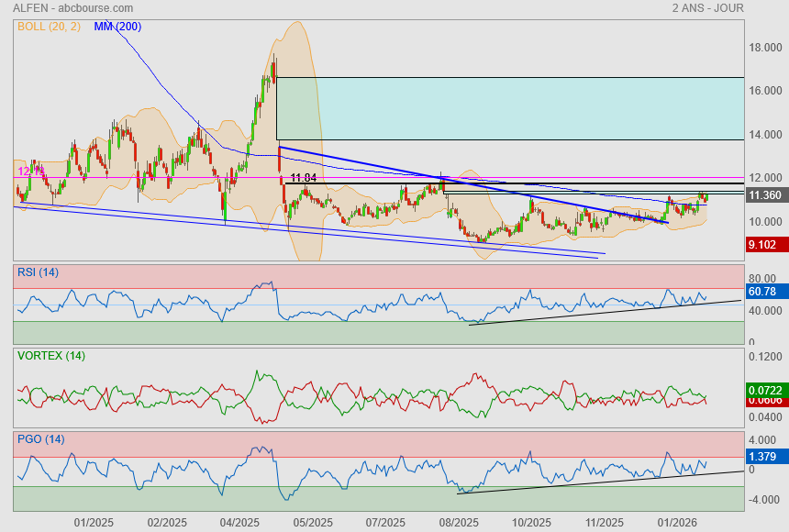Click the 08/2025 date on time axis

coord(459,523)
